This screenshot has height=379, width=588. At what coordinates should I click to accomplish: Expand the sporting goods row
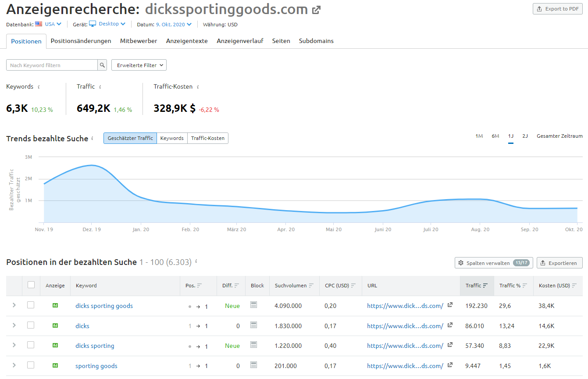point(14,365)
